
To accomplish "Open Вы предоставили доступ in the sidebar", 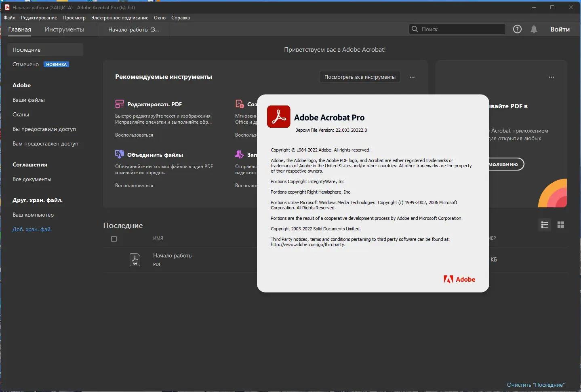I will pos(44,129).
